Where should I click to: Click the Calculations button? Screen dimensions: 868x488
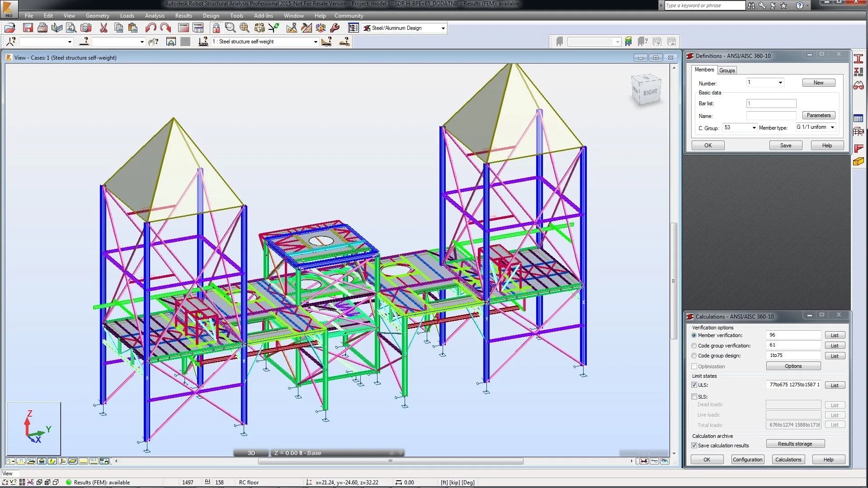coord(788,460)
